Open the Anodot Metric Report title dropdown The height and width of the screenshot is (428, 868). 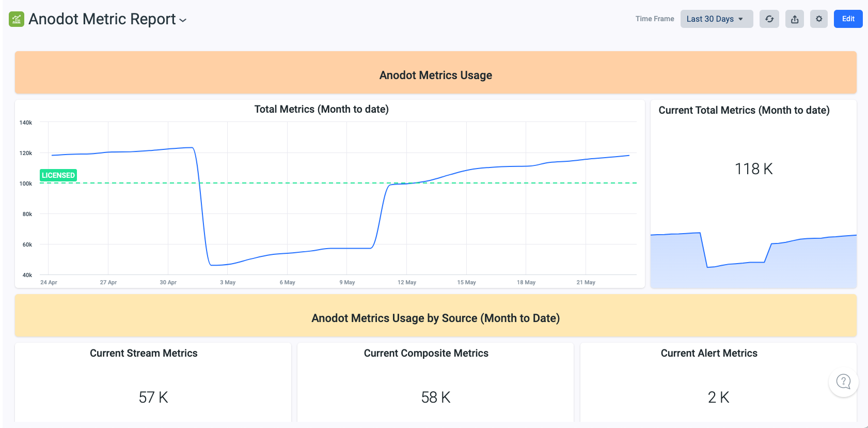coord(182,20)
